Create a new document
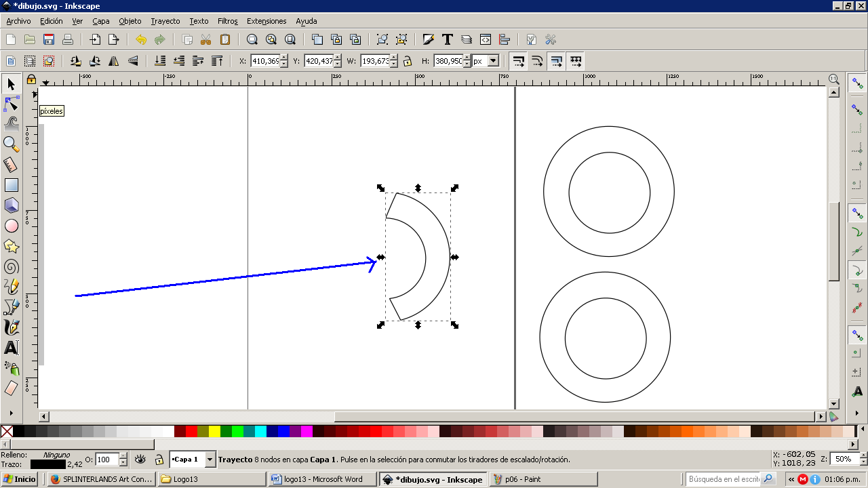Viewport: 868px width, 488px height. pyautogui.click(x=11, y=39)
